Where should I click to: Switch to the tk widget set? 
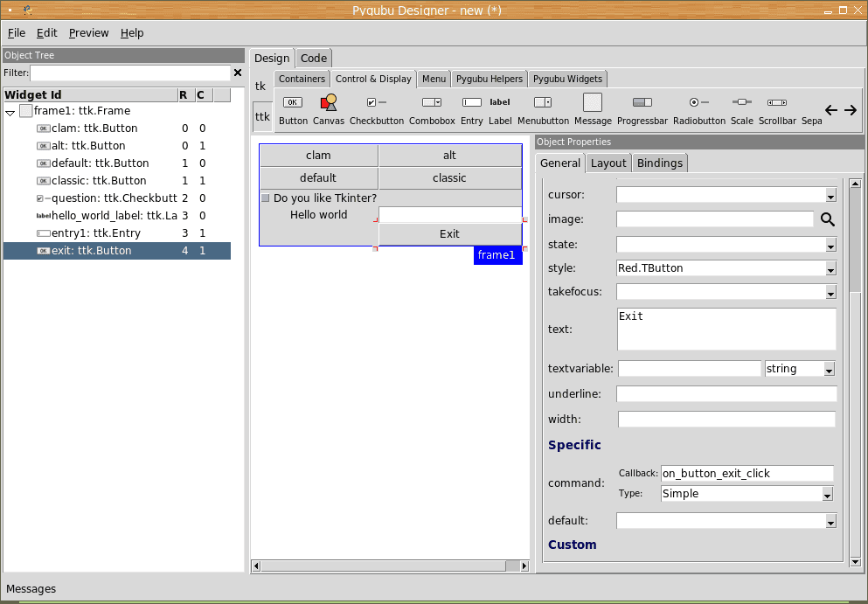[x=260, y=87]
